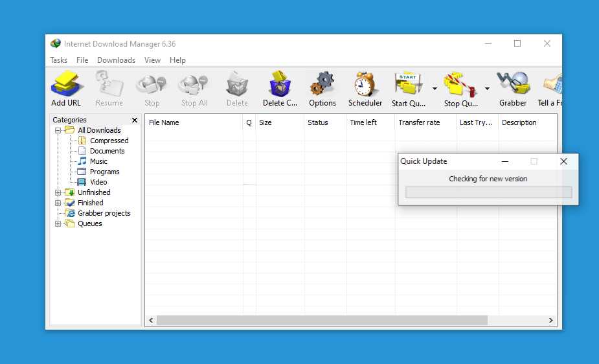Sort by Time left column header
599x364 pixels.
click(x=370, y=122)
